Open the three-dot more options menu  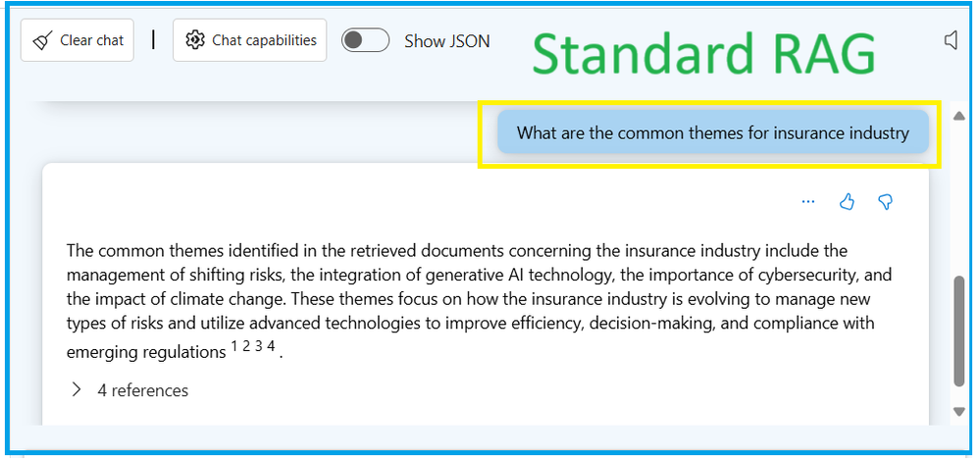point(808,202)
